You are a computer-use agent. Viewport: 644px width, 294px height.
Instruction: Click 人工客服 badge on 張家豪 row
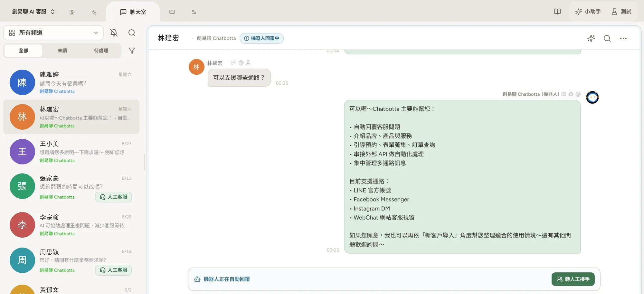113,197
